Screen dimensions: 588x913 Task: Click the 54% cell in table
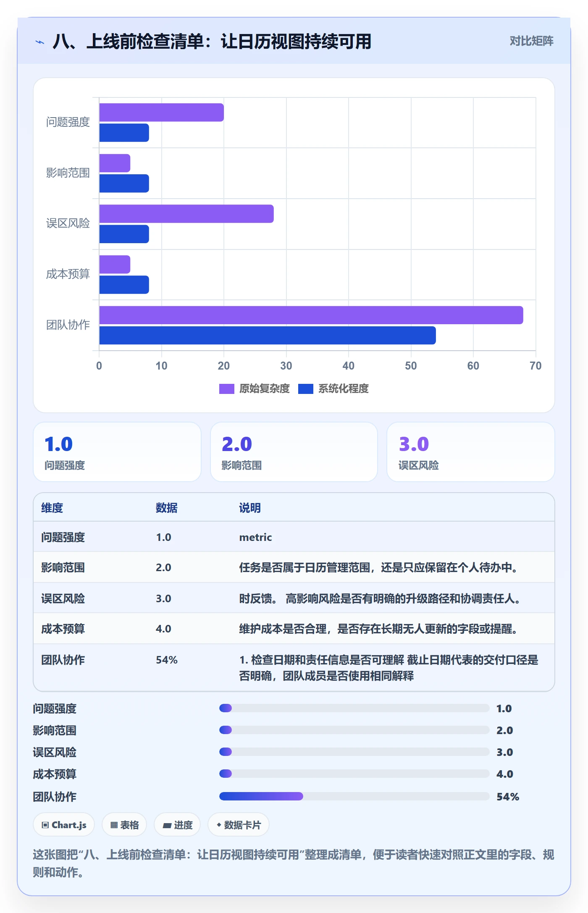coord(167,660)
